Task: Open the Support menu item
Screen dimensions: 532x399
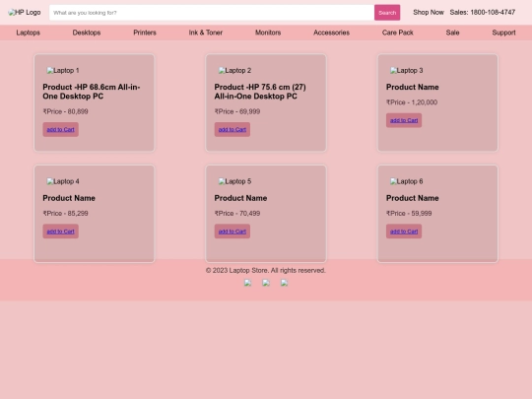Action: click(503, 33)
